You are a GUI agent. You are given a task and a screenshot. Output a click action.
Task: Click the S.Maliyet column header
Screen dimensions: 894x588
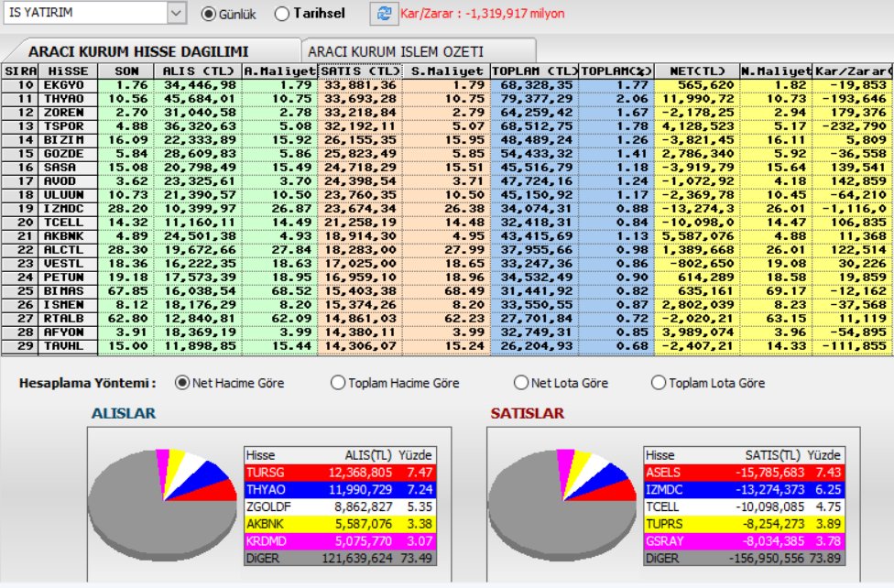(x=447, y=71)
